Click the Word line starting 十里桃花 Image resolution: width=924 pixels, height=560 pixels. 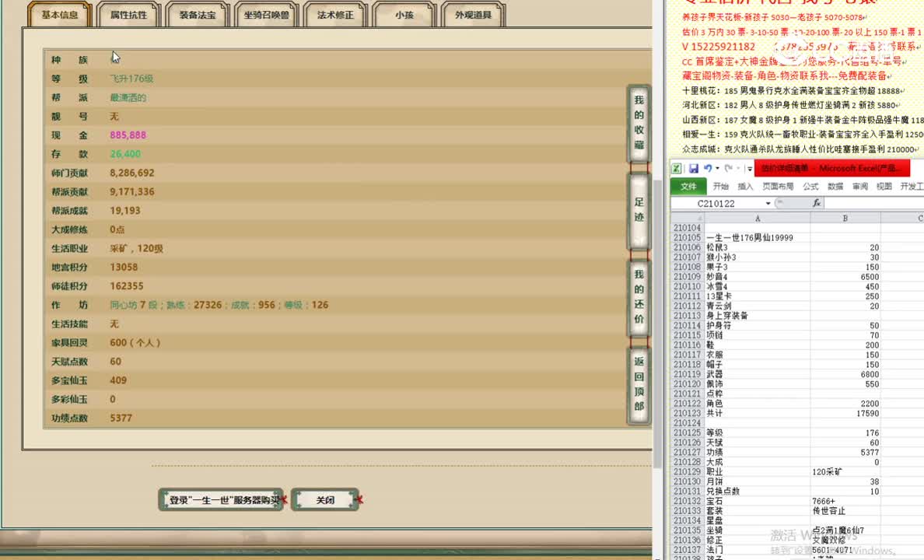click(x=793, y=91)
